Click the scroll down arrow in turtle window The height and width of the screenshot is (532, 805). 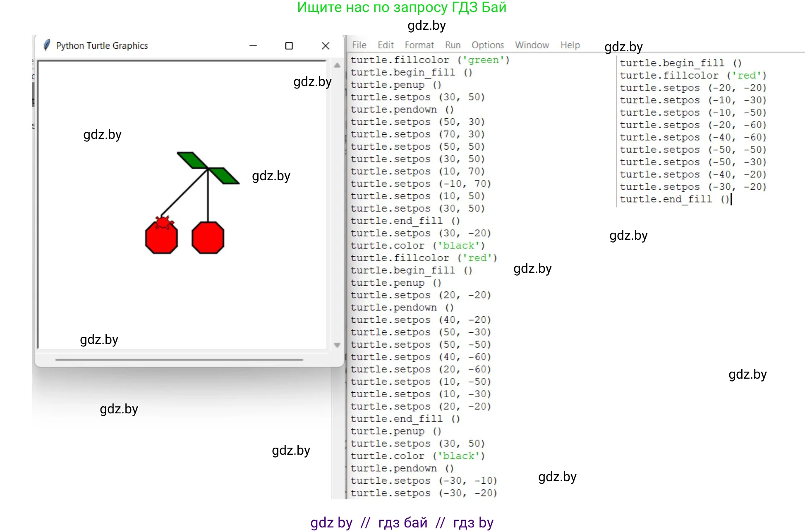337,345
